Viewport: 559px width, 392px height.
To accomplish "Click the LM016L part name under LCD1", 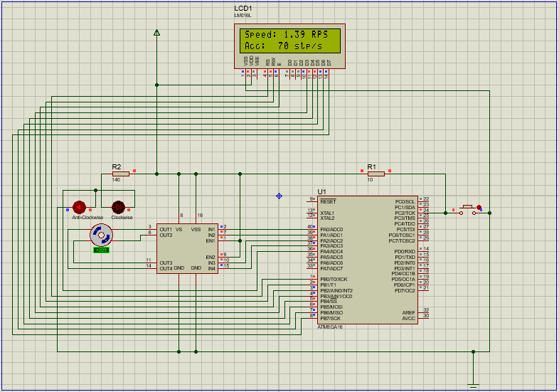I will pyautogui.click(x=243, y=16).
